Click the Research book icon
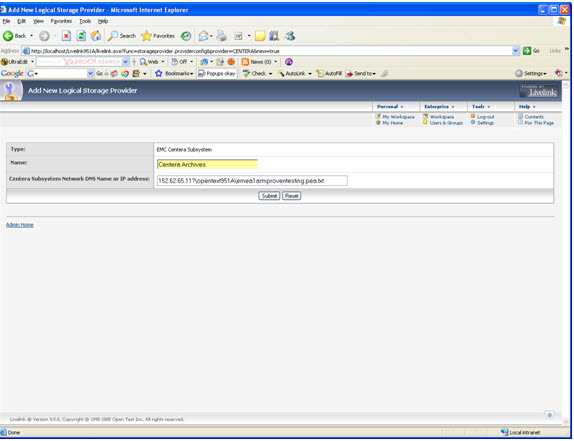This screenshot has height=441, width=574. tap(274, 36)
